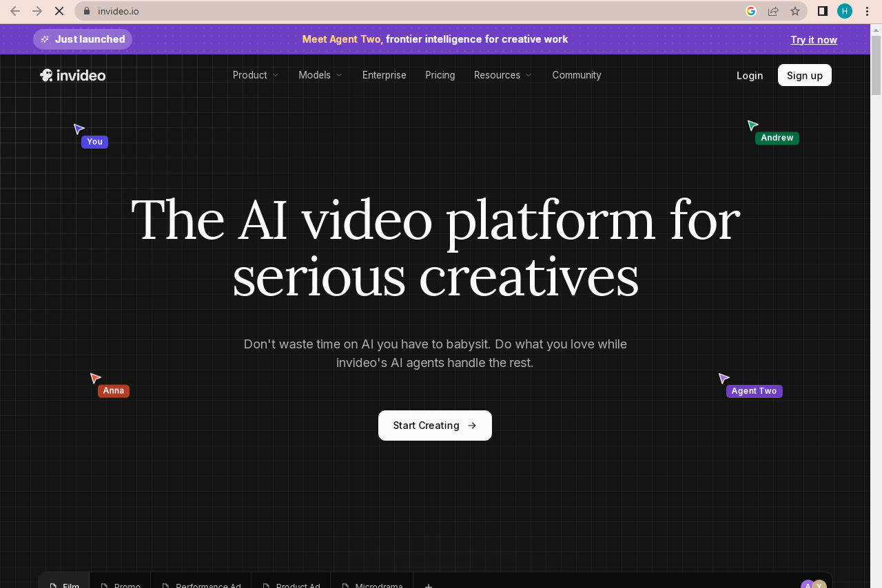The width and height of the screenshot is (882, 588).
Task: Add a new tab with the plus icon
Action: (x=429, y=585)
